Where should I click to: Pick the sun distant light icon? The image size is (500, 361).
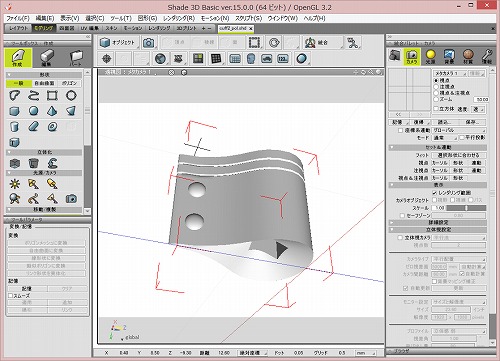(x=15, y=184)
